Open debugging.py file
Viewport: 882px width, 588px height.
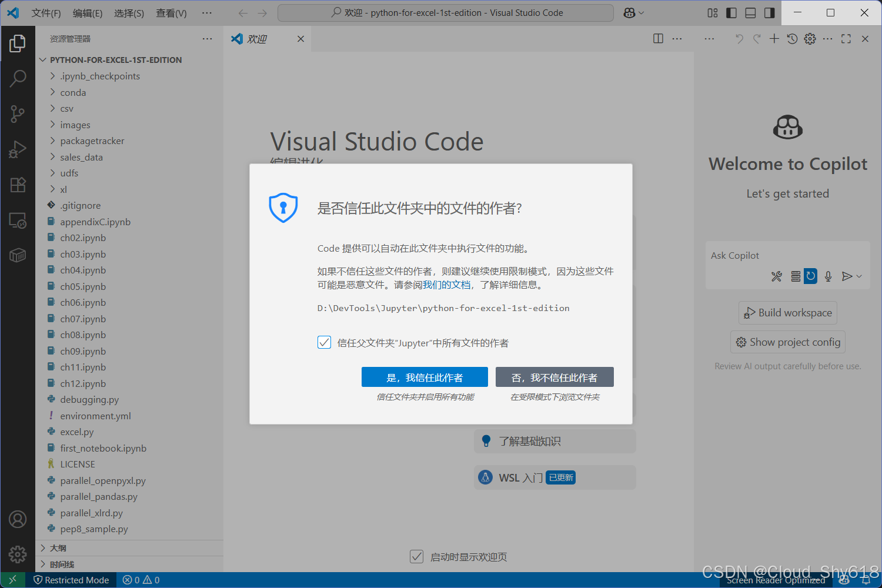pos(129,400)
